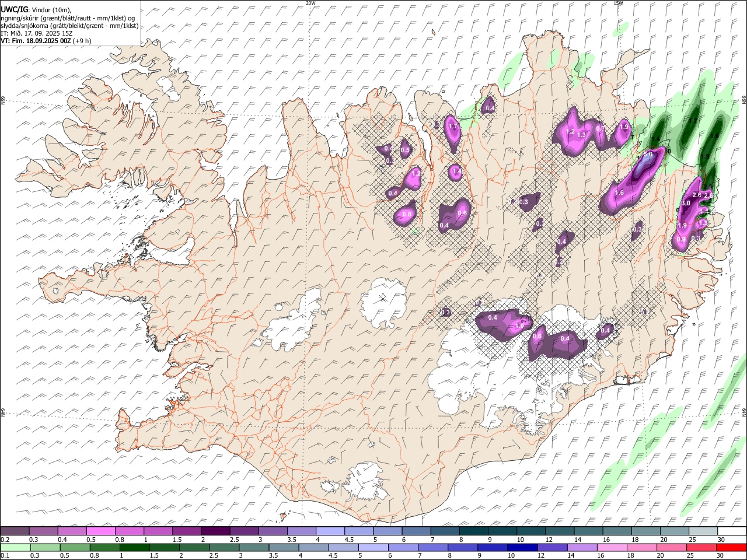Pick bottom-row dark green swatch between 1 and 1.5
The image size is (747, 560).
[134, 548]
